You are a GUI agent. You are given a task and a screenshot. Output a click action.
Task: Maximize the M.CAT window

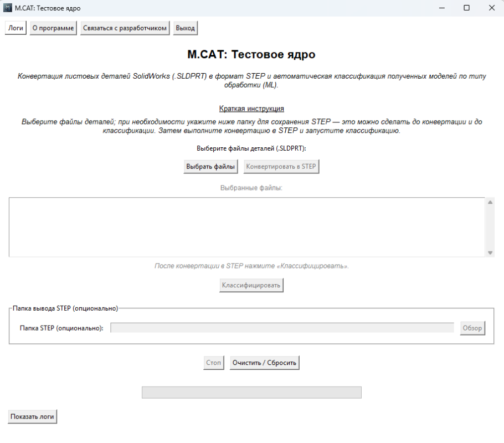pyautogui.click(x=467, y=8)
